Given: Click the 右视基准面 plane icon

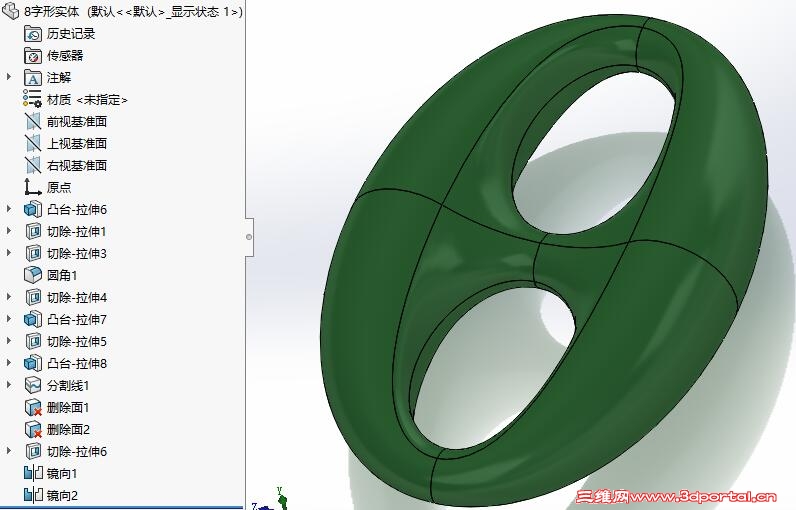Looking at the screenshot, I should tap(33, 165).
